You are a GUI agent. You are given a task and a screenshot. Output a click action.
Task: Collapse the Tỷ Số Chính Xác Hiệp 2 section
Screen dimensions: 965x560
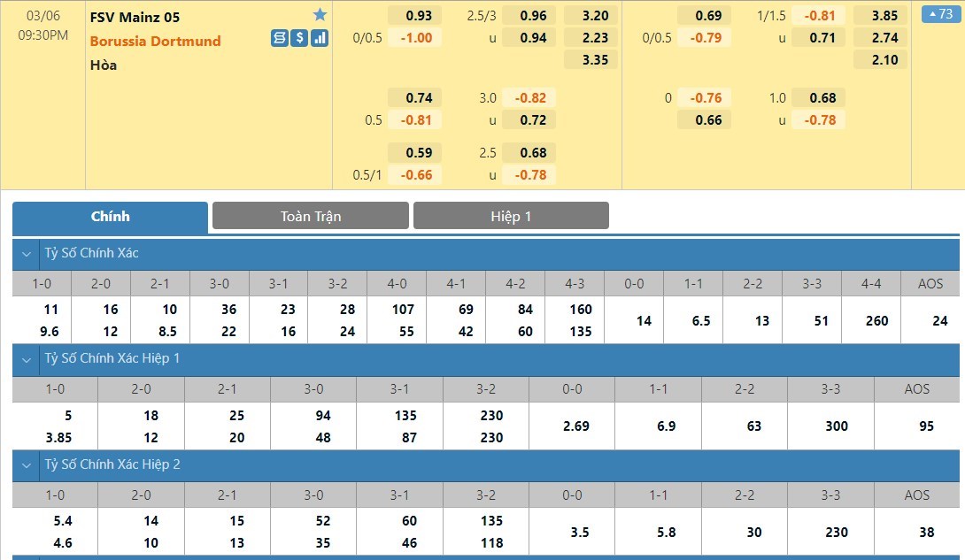[27, 465]
